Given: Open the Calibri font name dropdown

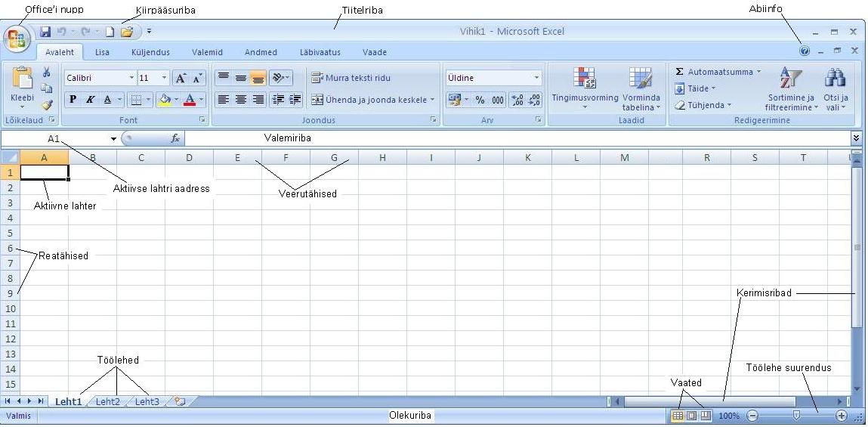Looking at the screenshot, I should click(x=131, y=78).
